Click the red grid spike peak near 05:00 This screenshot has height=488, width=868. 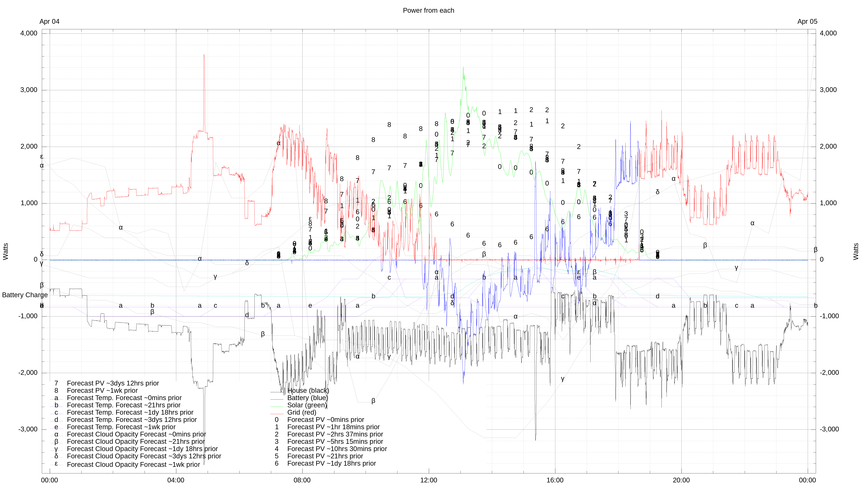pos(204,55)
